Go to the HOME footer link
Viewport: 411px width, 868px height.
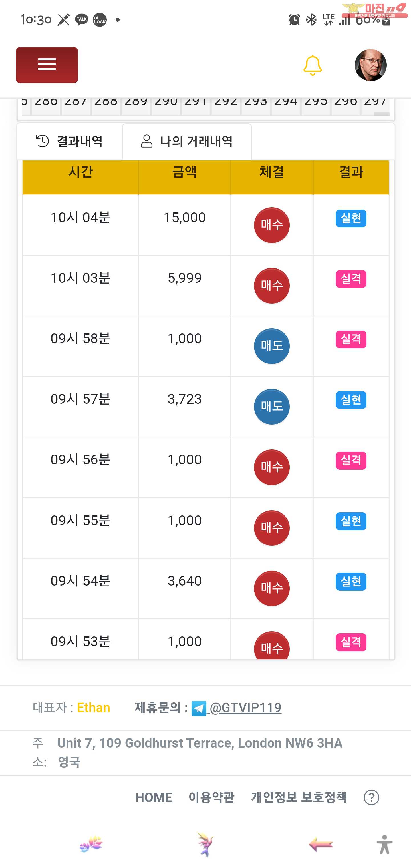coord(154,797)
